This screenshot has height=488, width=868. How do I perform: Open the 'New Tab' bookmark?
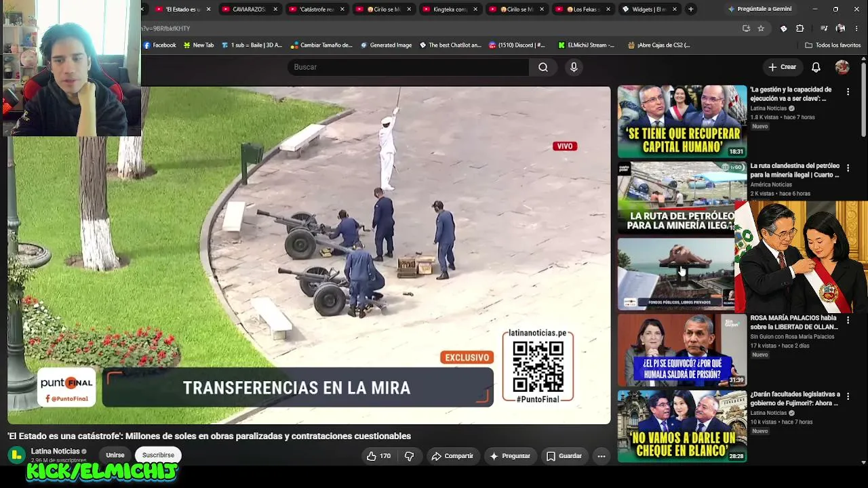tap(199, 45)
